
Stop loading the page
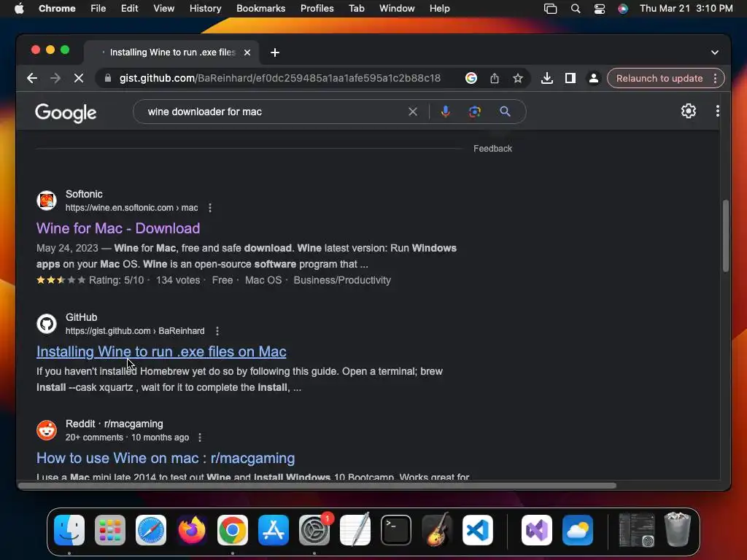click(79, 78)
